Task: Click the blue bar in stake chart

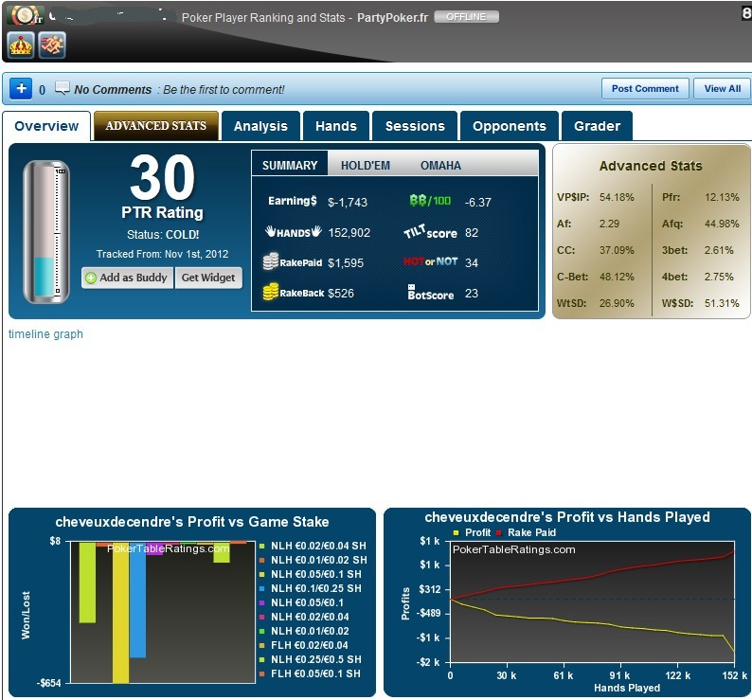Action: click(x=137, y=600)
